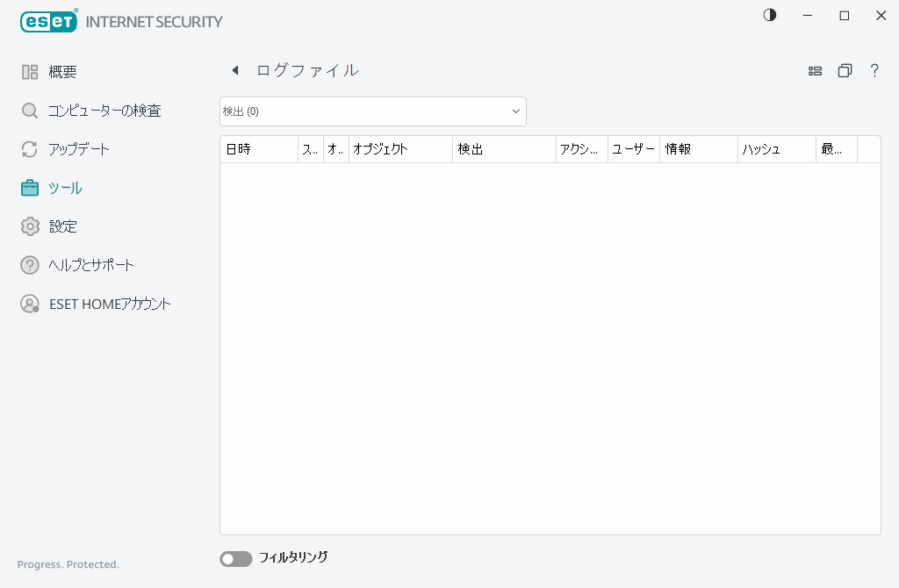Click the copy logs icon
This screenshot has height=588, width=899.
tap(845, 70)
